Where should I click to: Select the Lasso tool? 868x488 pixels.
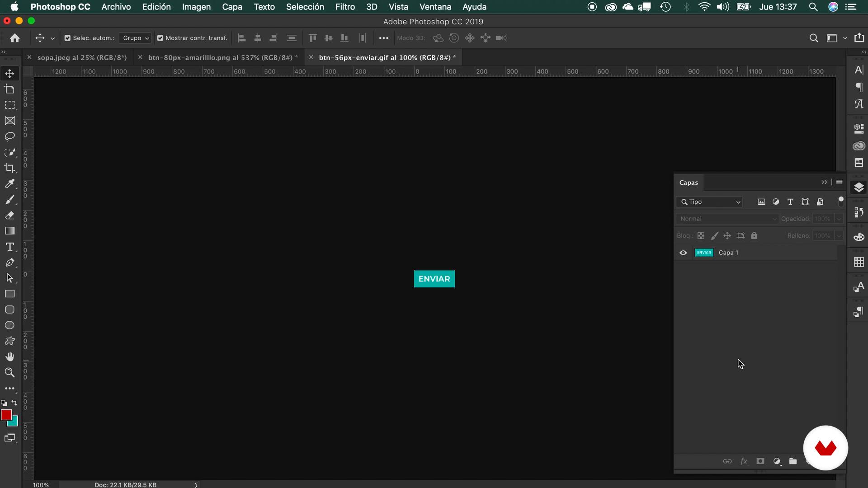pyautogui.click(x=9, y=136)
